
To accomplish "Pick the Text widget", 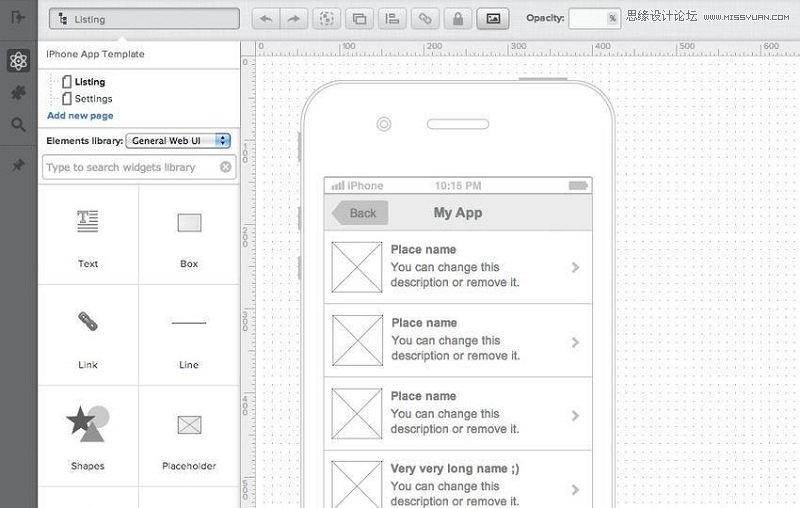I will 88,235.
